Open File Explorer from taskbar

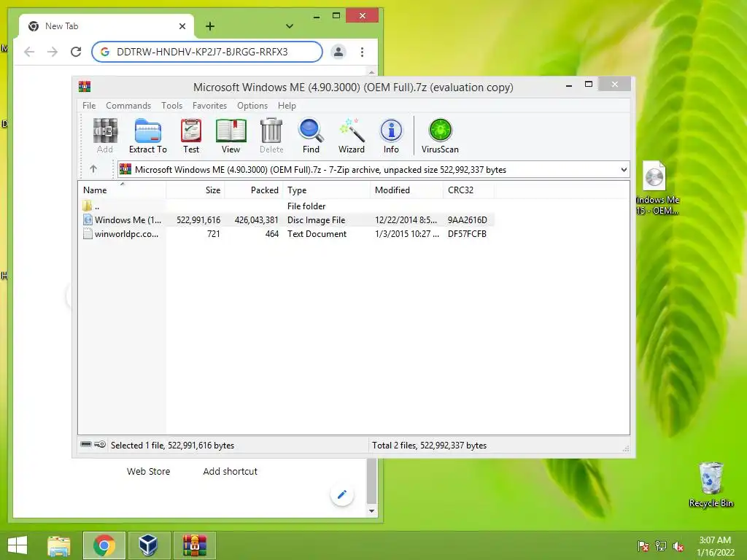tap(58, 545)
